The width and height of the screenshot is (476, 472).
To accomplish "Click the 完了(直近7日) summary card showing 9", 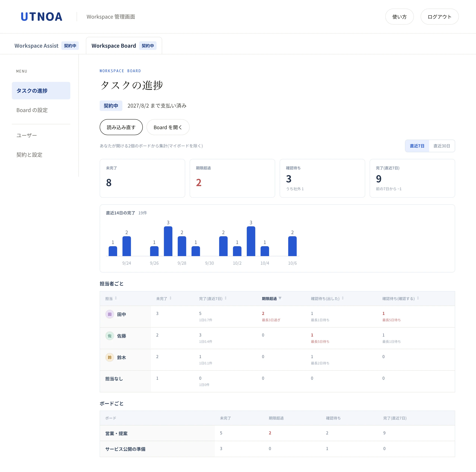I will point(412,178).
